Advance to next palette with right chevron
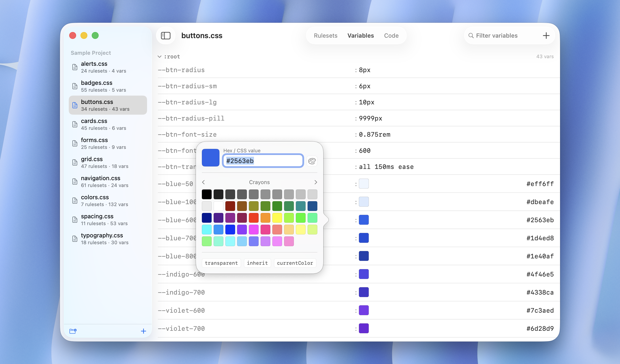 (316, 182)
